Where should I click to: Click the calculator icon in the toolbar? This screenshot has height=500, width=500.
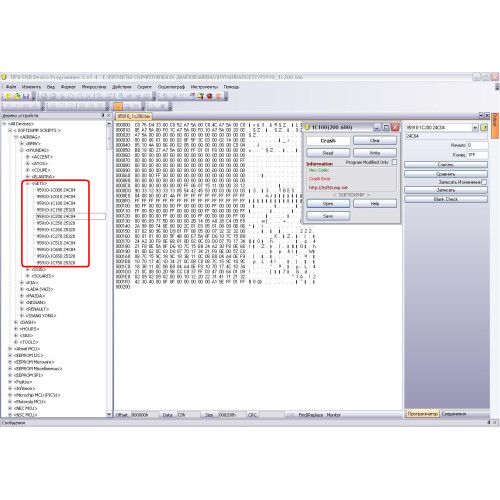pyautogui.click(x=192, y=96)
